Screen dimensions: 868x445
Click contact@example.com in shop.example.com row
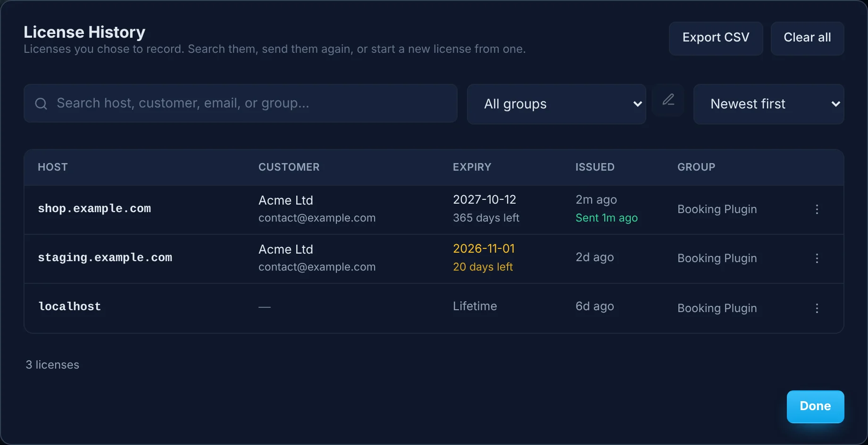[x=317, y=218]
